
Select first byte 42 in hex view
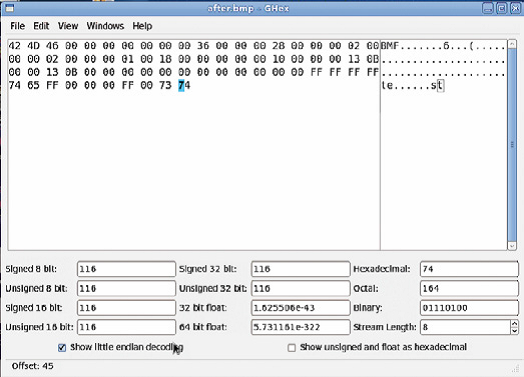(14, 46)
